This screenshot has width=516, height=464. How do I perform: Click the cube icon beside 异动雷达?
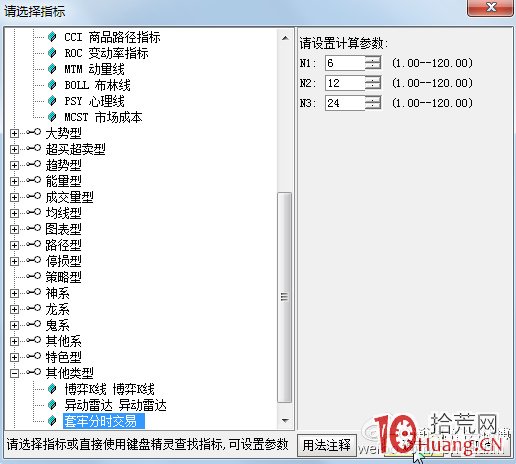pos(52,405)
